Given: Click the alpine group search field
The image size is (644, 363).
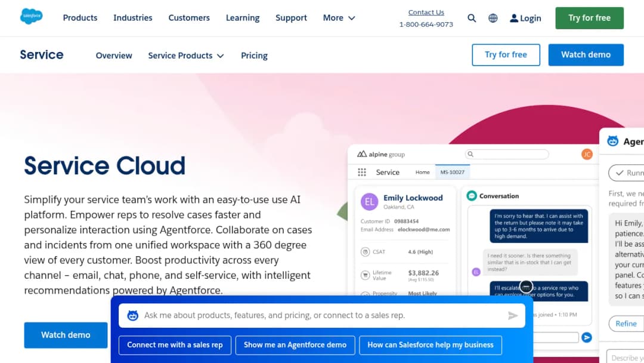Looking at the screenshot, I should (507, 154).
